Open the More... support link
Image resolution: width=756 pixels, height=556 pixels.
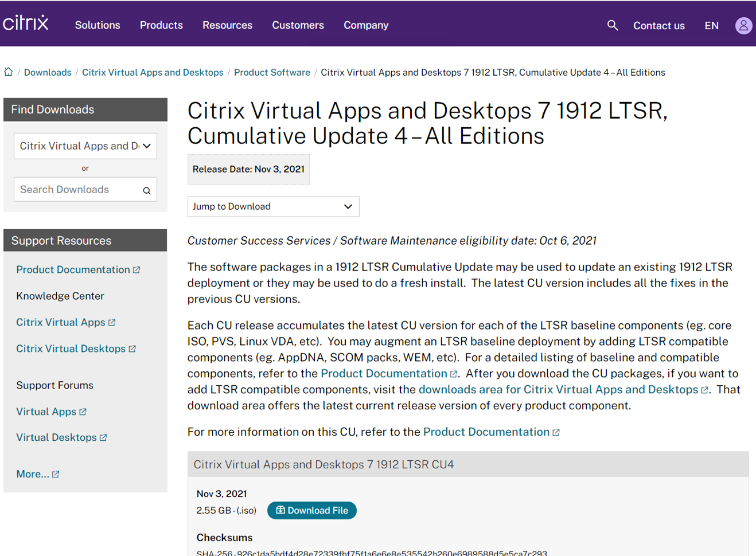[33, 475]
